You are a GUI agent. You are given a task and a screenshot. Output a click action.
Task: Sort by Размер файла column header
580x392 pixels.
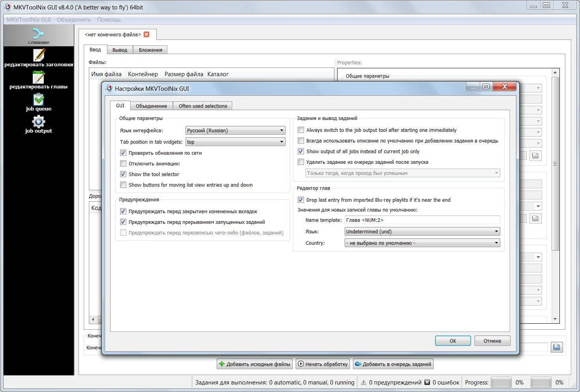pyautogui.click(x=184, y=74)
